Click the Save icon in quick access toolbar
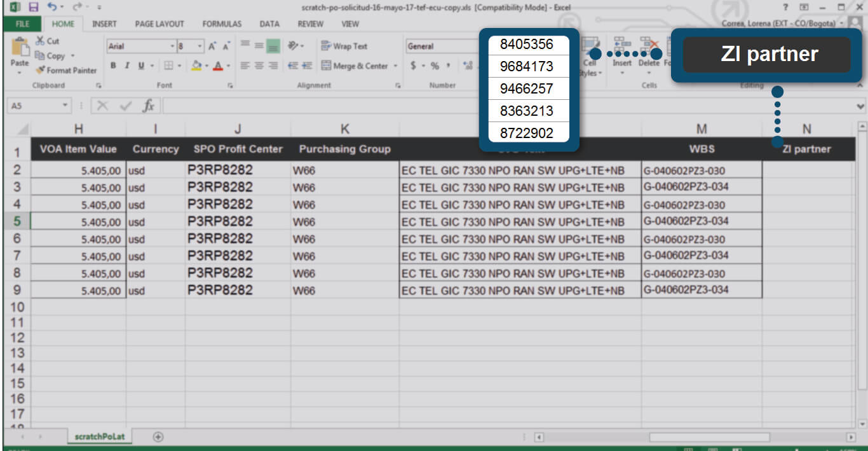Viewport: 868px width, 451px height. coord(33,8)
